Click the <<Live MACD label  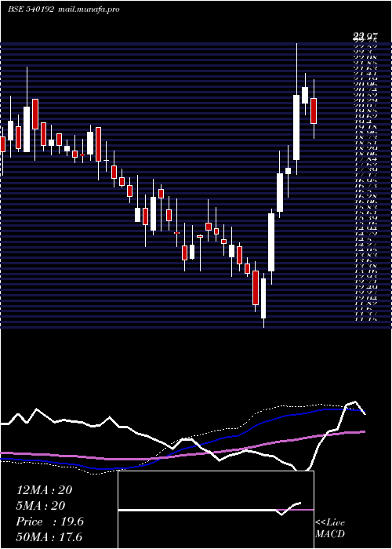[x=330, y=529]
